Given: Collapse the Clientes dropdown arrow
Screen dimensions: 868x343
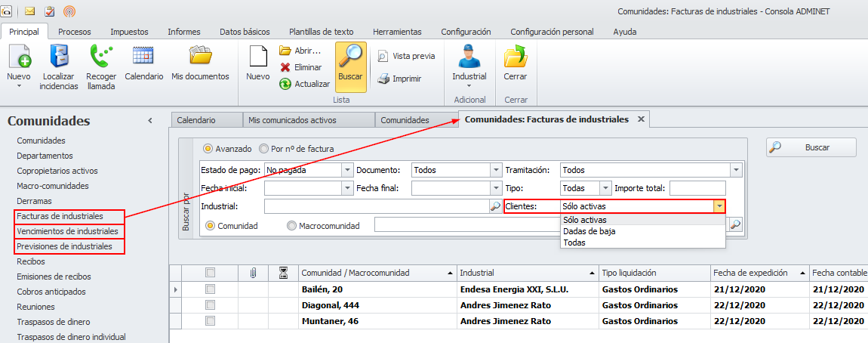Looking at the screenshot, I should click(x=719, y=206).
